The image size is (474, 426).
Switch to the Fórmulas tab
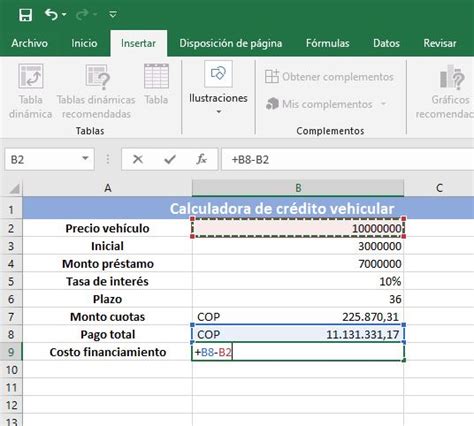(x=328, y=43)
